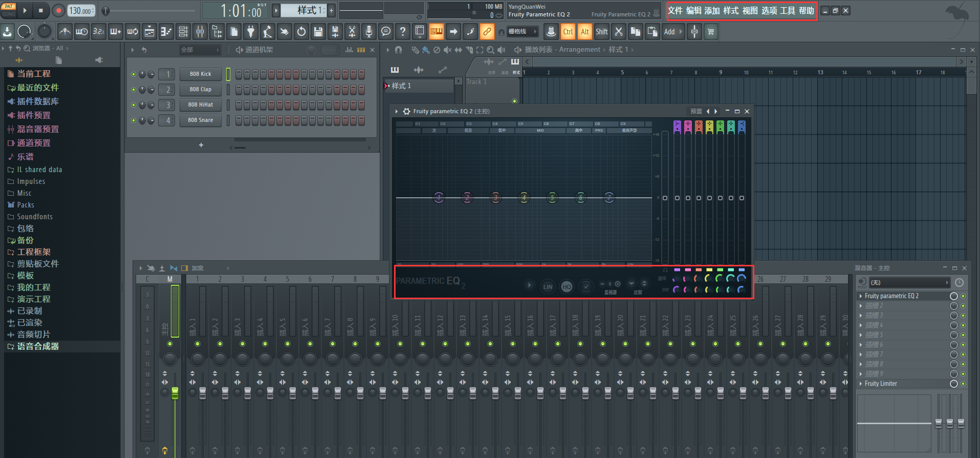Click the 808 Kick channel button
This screenshot has height=458, width=980.
[x=201, y=74]
